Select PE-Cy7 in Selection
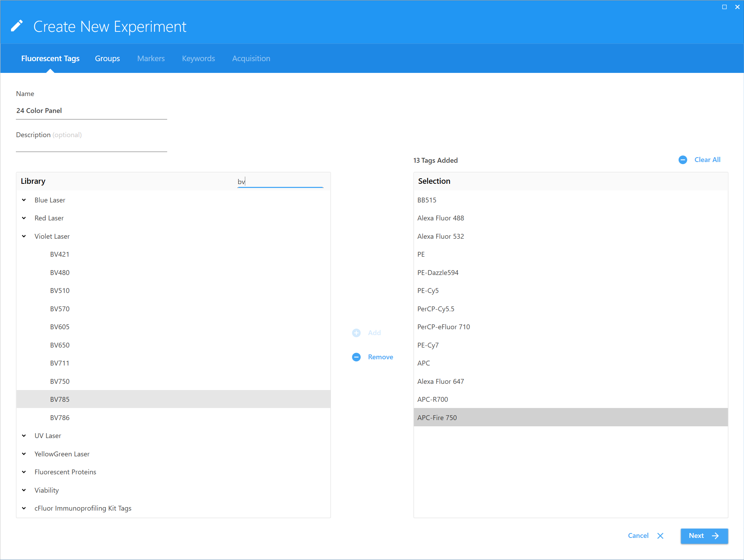The image size is (744, 560). (x=571, y=345)
